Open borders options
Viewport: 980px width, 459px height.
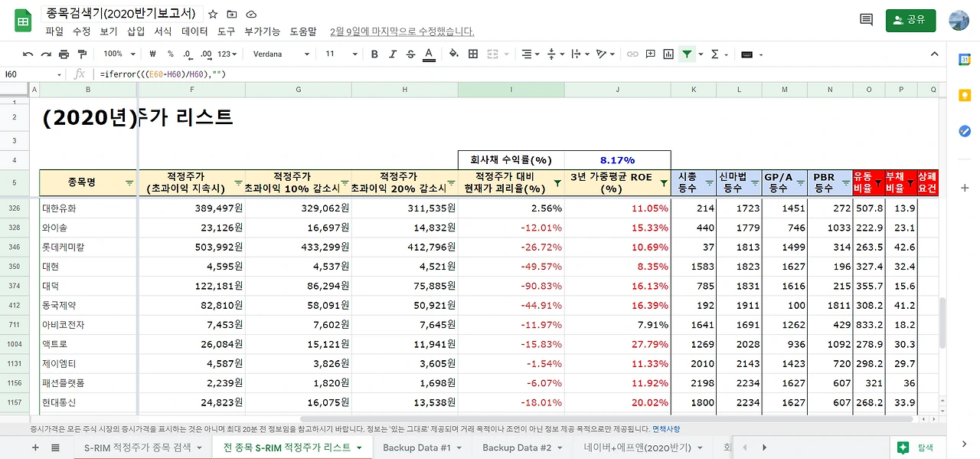click(473, 54)
